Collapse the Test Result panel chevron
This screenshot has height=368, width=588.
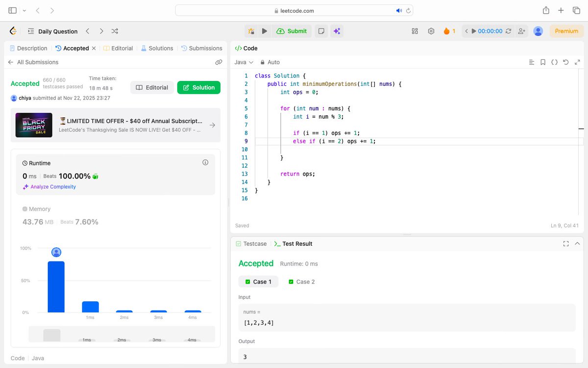577,243
